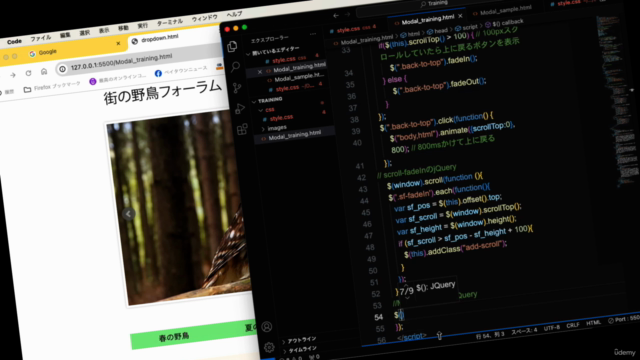Switch to the Google tab in Firefox

tap(43, 52)
